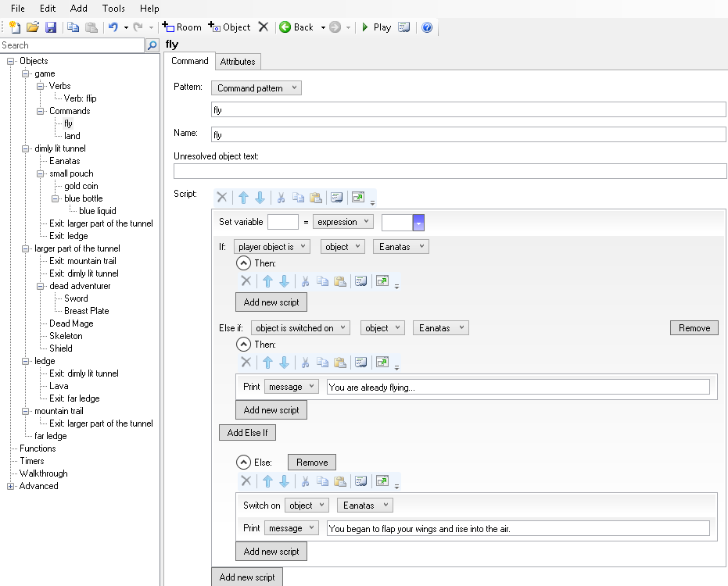Add a new Room from the toolbar
This screenshot has width=728, height=586.
click(181, 27)
